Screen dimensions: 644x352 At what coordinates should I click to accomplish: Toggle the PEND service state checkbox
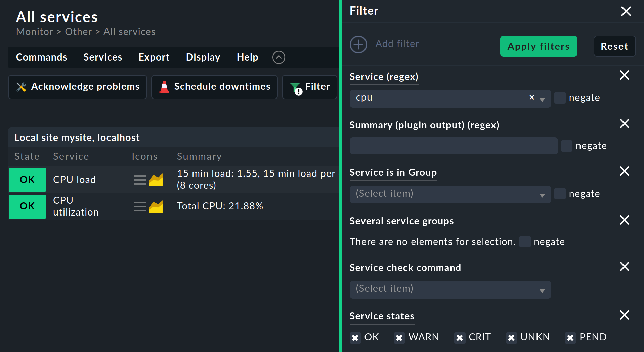570,337
